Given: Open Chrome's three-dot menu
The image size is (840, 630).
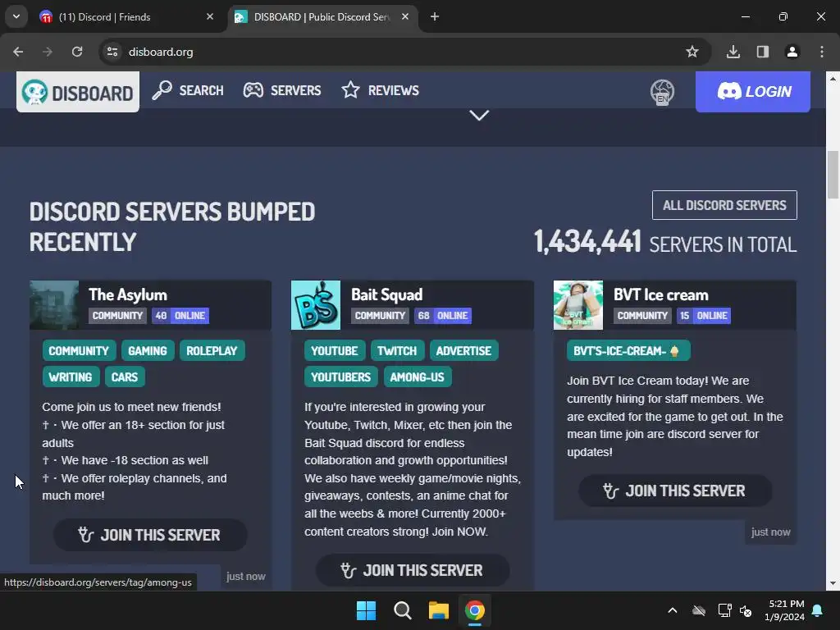Looking at the screenshot, I should click(822, 52).
